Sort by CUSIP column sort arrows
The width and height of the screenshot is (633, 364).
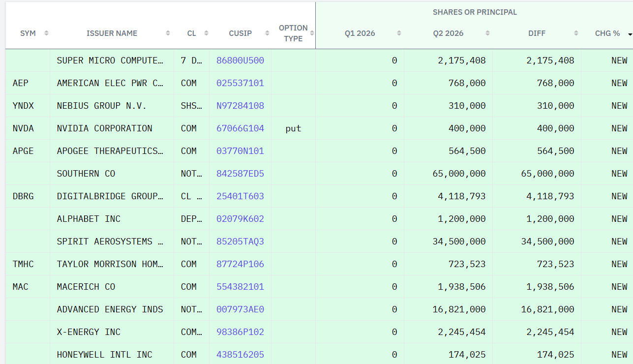[x=267, y=33]
